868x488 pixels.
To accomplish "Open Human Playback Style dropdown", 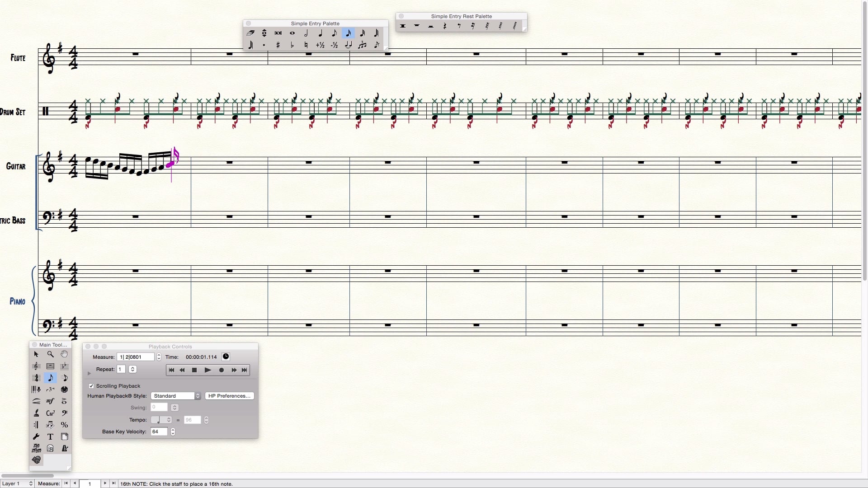I will coord(176,396).
